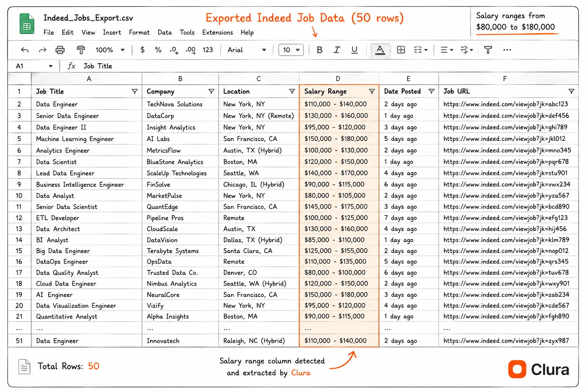Select the cell 7 days ago

click(409, 218)
